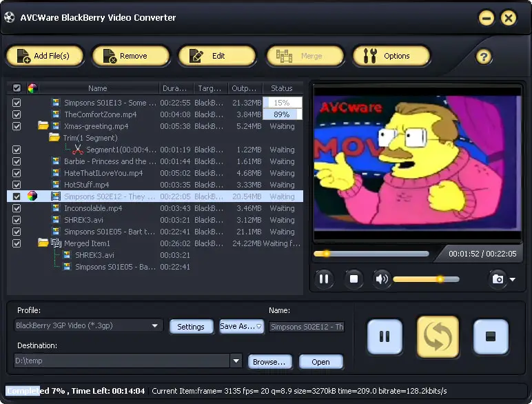Open the Save As... dropdown
532x404 pixels.
click(242, 326)
